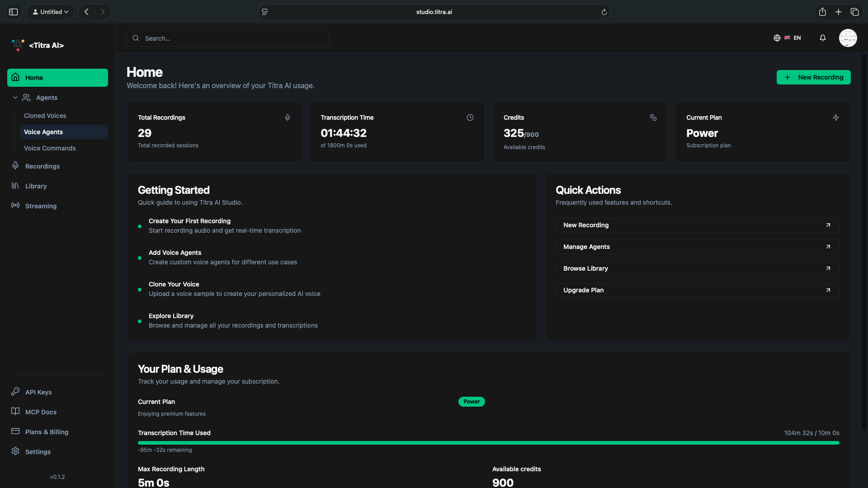Focus the Search input field
The width and height of the screenshot is (868, 488).
227,38
